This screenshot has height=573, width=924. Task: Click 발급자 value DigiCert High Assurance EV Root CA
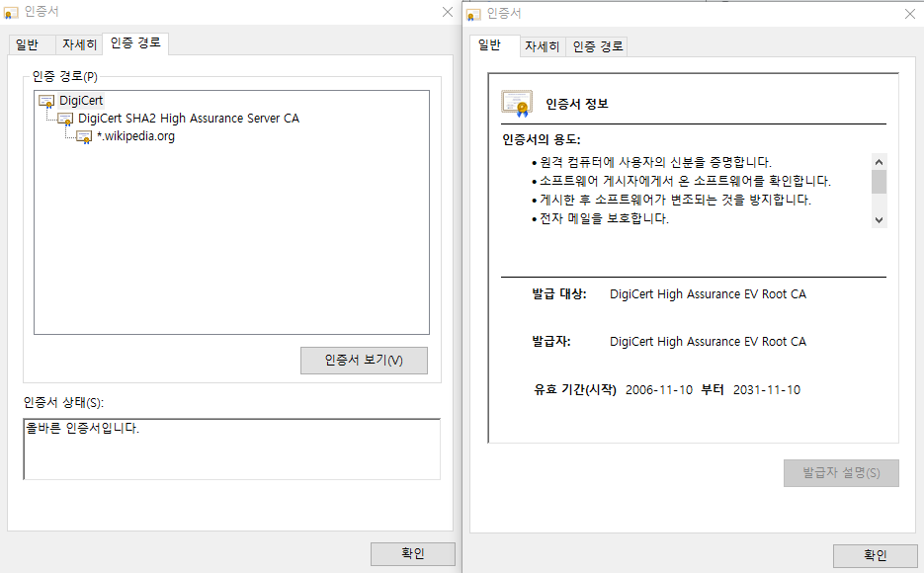coord(708,342)
